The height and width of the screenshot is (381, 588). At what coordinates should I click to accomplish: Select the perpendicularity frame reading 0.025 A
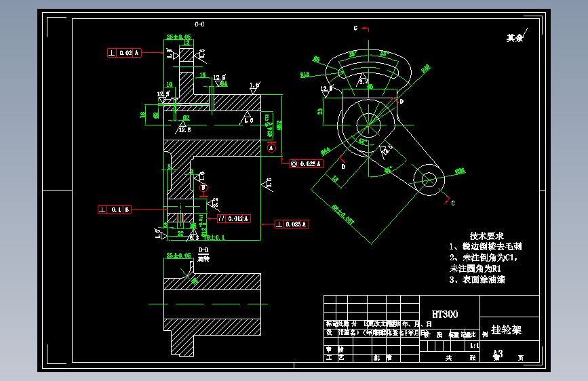pyautogui.click(x=292, y=224)
